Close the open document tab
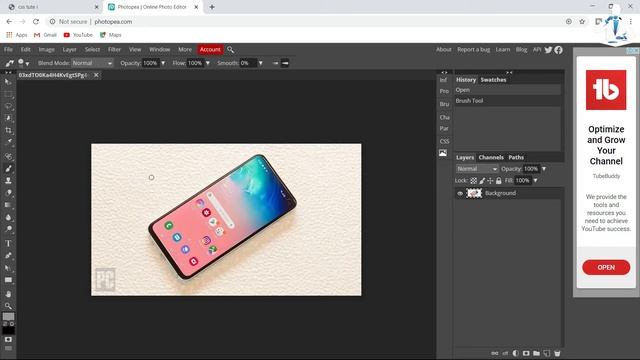The image size is (640, 360). pos(96,75)
